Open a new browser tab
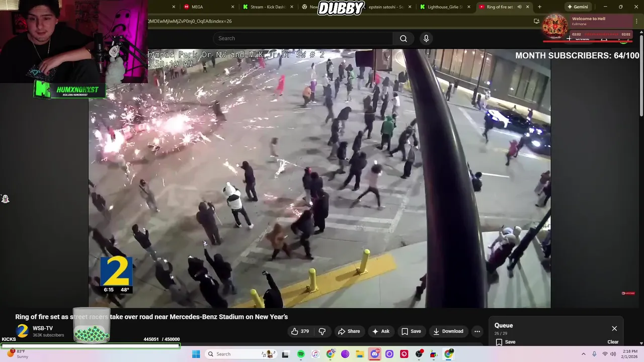The height and width of the screenshot is (362, 644). point(539,7)
